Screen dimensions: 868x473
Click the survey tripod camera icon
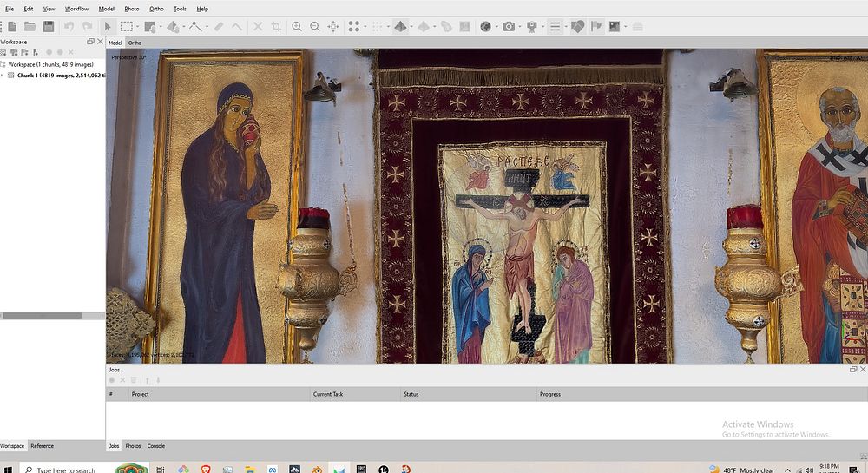coord(532,27)
